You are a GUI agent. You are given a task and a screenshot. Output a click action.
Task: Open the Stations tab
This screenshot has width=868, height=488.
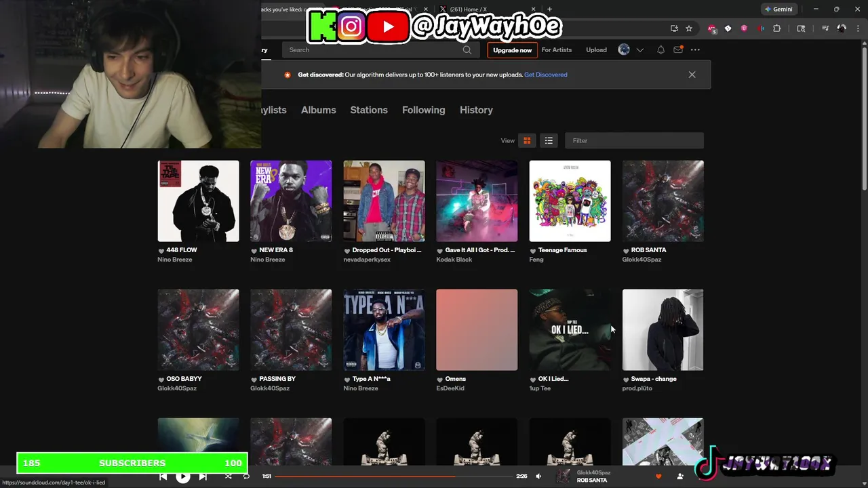coord(369,110)
